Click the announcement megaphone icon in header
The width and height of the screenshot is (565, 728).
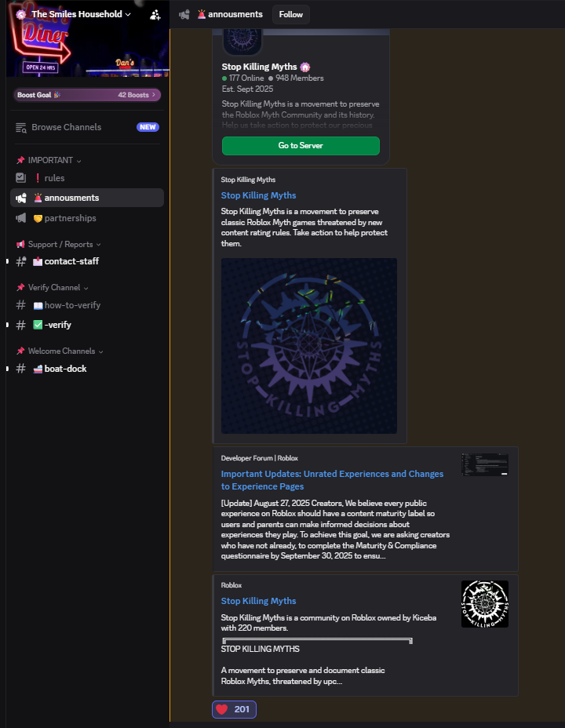(184, 15)
